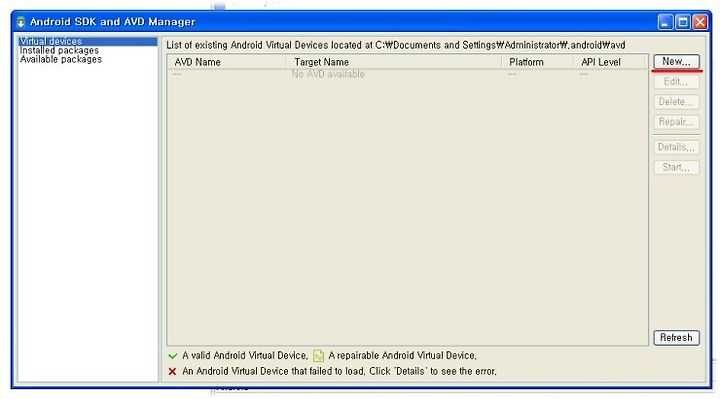Sort by API Level column header
This screenshot has height=399, width=720.
click(609, 62)
